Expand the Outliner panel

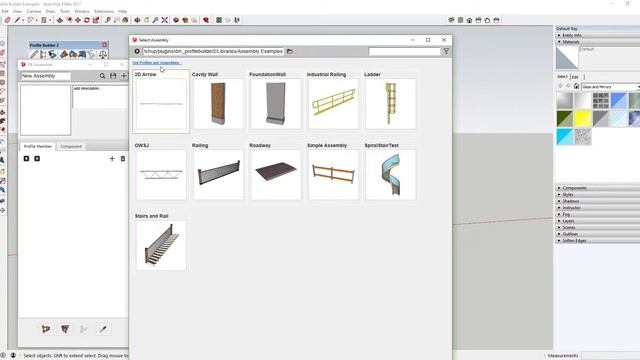pos(598,234)
